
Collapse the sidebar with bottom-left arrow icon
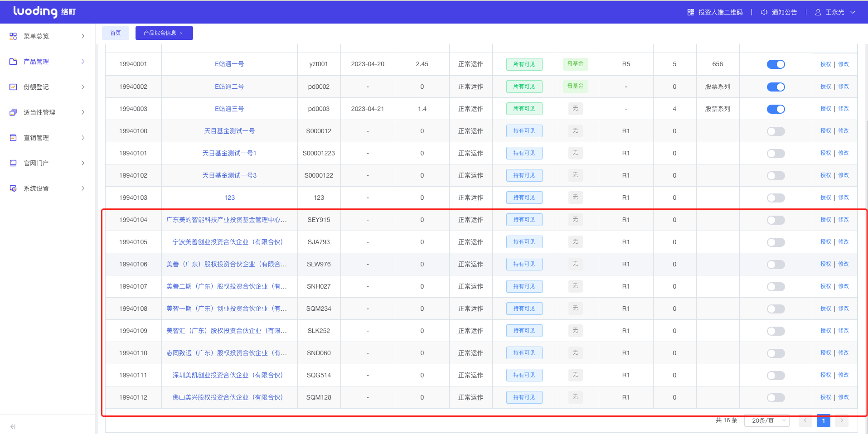tap(13, 427)
